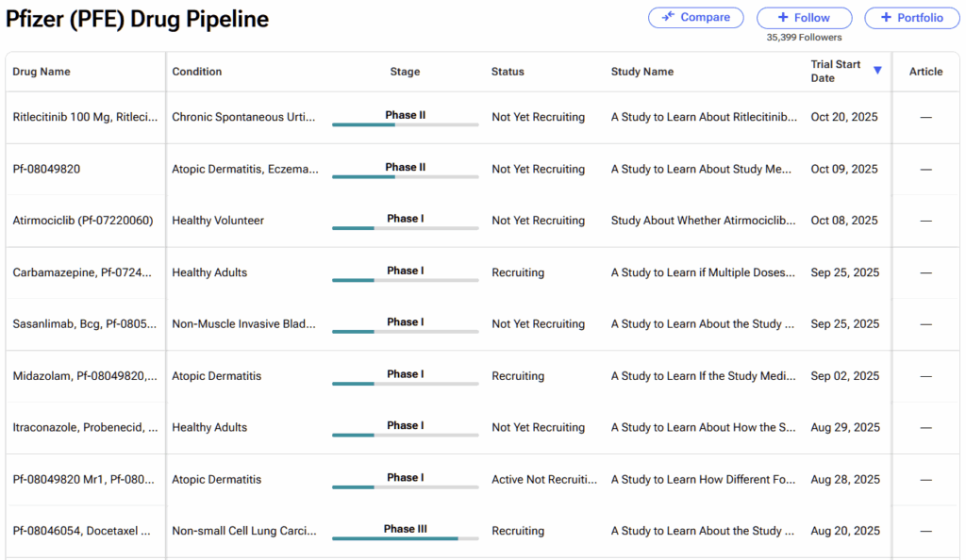This screenshot has width=966, height=560.
Task: Select the Stage column header
Action: tap(405, 72)
